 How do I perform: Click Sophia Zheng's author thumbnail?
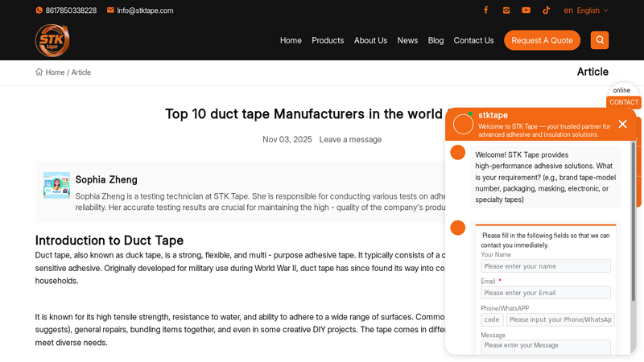[x=56, y=185]
